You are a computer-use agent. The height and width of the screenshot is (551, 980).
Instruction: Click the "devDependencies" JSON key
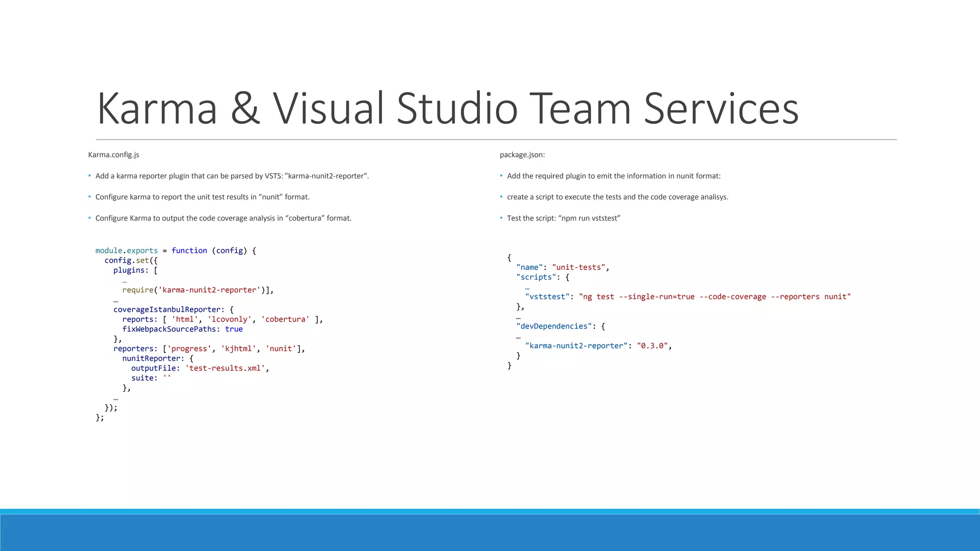554,326
